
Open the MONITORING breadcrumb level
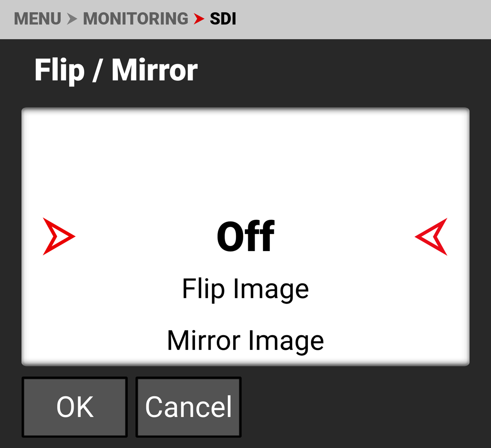(x=136, y=19)
